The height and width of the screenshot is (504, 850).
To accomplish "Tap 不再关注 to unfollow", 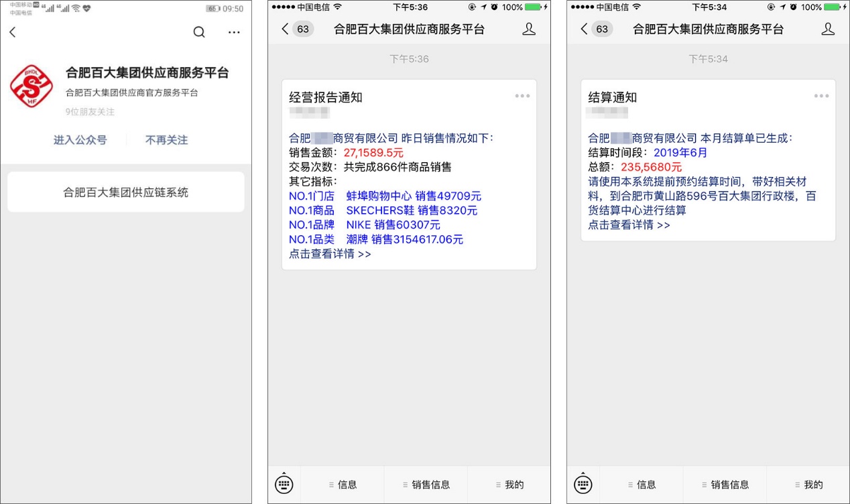I will 166,140.
